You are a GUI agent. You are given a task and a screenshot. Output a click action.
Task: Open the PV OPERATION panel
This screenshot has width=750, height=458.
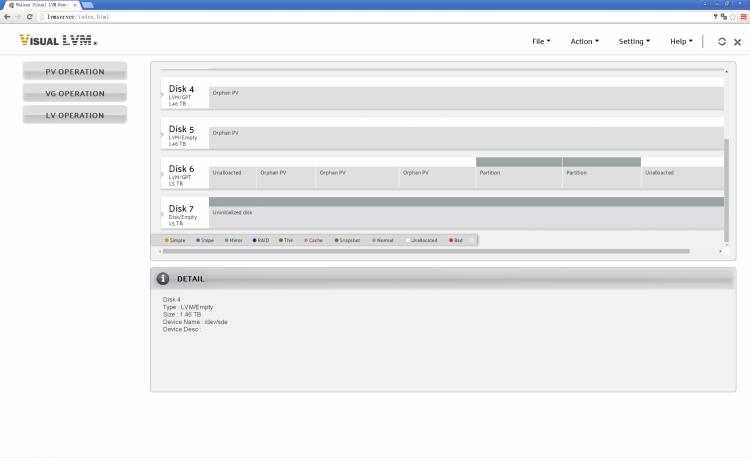point(75,72)
